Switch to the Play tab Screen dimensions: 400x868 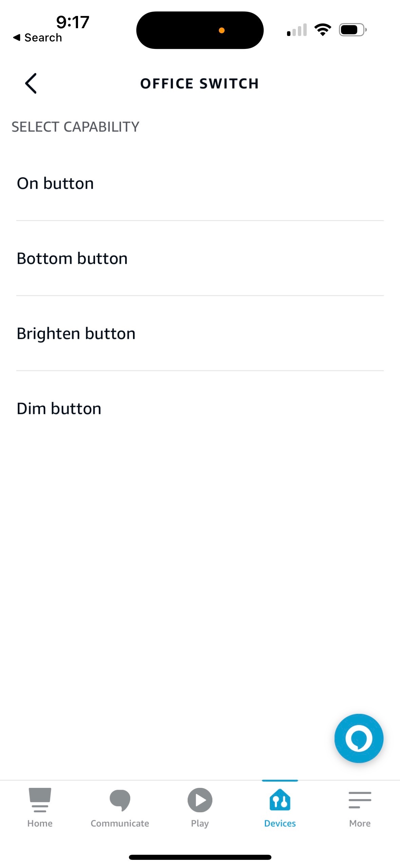(200, 807)
